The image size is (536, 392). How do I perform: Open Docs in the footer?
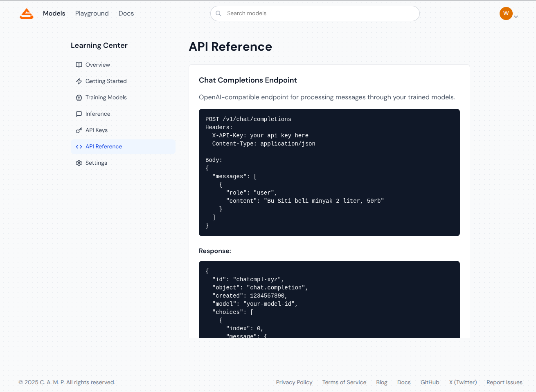(404, 382)
